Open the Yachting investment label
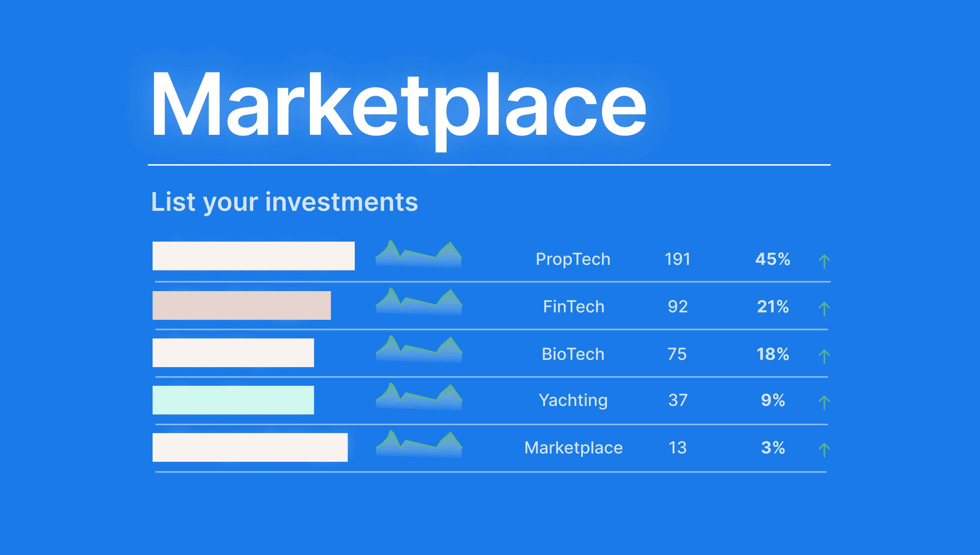 573,400
